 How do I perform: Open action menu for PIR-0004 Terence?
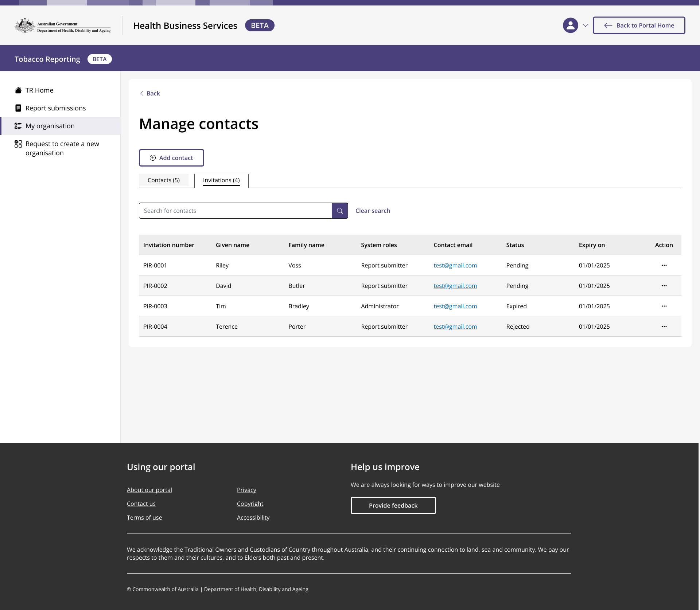pos(664,326)
